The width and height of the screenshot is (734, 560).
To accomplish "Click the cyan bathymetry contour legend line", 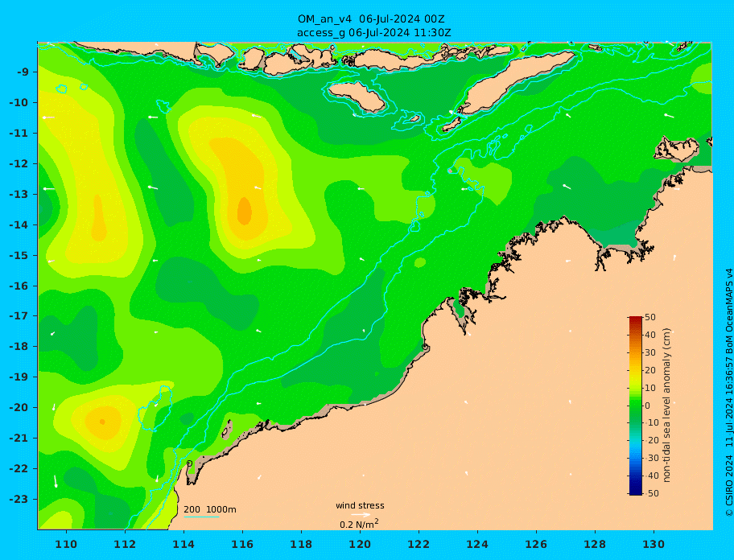I will pyautogui.click(x=201, y=517).
